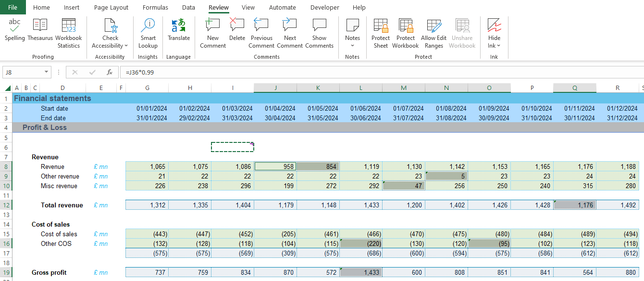
Task: Open the Notes dropdown
Action: (352, 46)
